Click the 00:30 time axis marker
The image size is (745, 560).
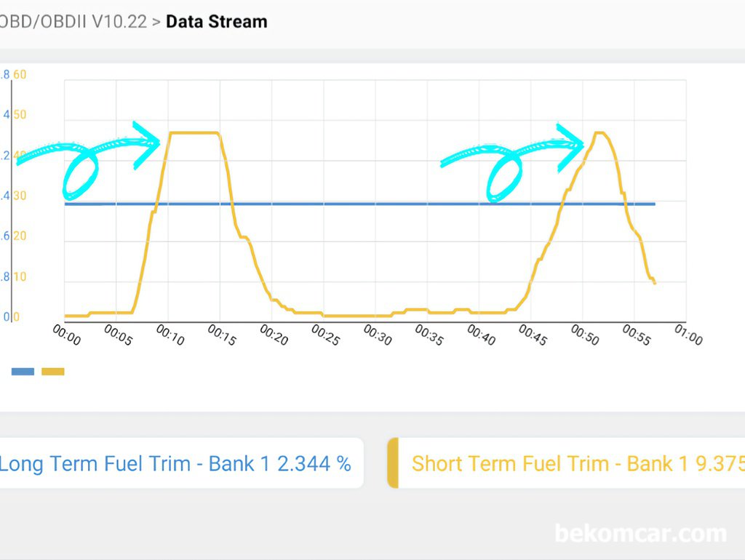pos(378,335)
